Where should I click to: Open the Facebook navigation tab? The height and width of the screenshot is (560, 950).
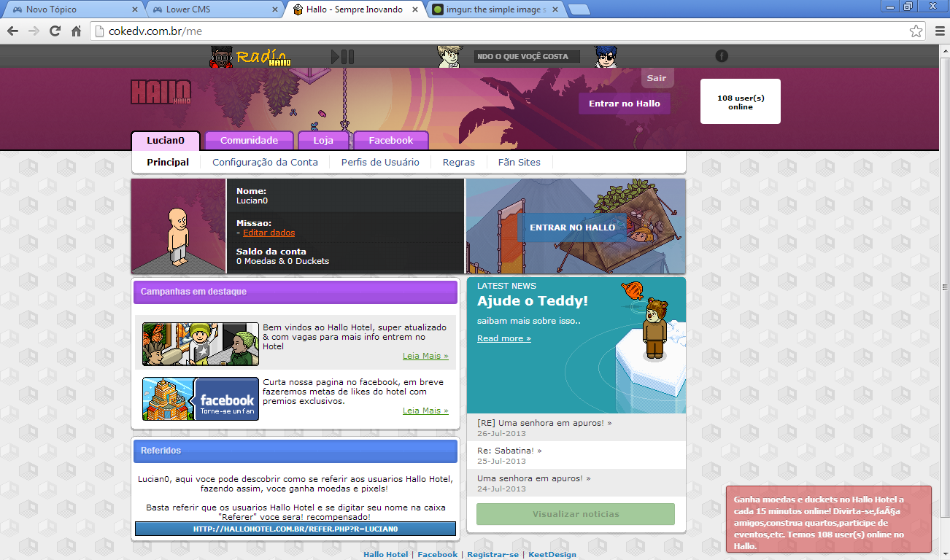[x=391, y=141]
